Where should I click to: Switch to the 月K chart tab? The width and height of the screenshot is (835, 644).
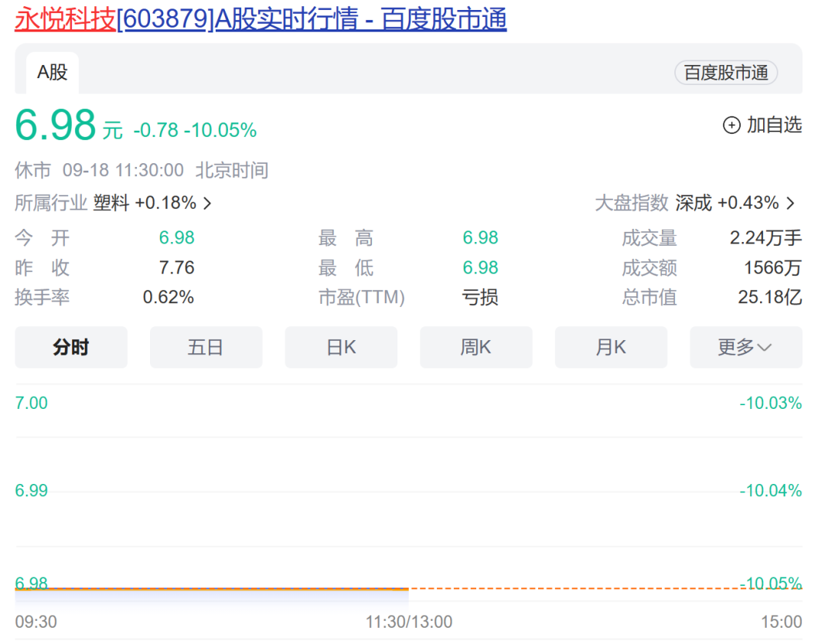[x=611, y=347]
